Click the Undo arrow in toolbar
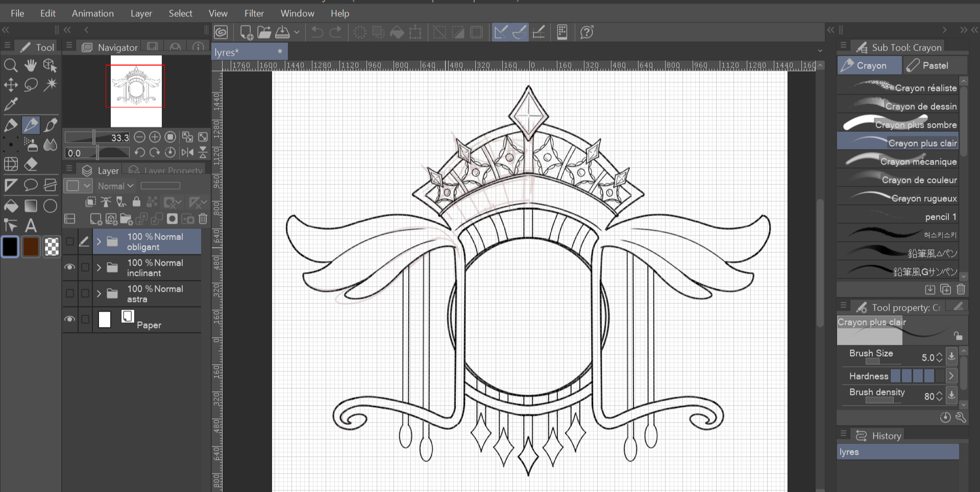 (x=317, y=32)
